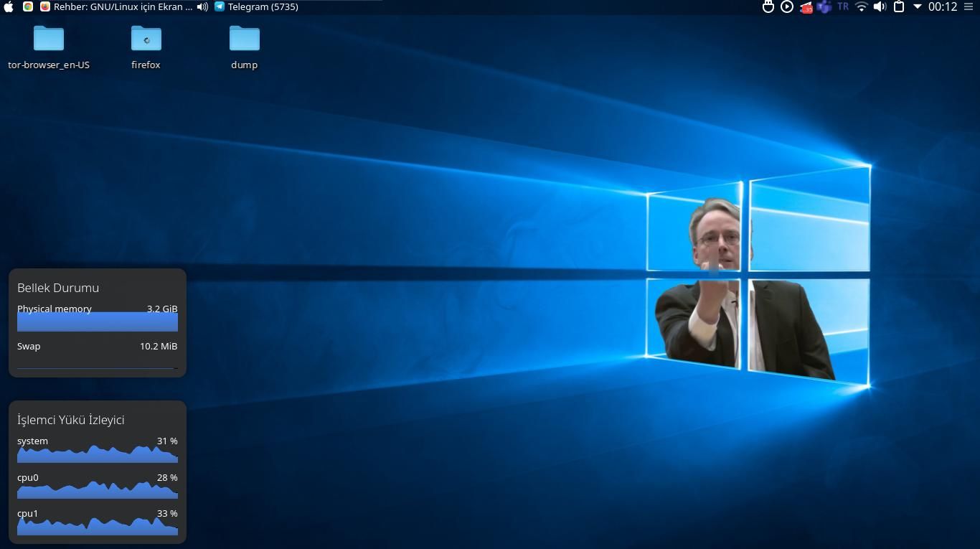Click the 'cpu0' label
The width and height of the screenshot is (980, 549).
coord(28,477)
